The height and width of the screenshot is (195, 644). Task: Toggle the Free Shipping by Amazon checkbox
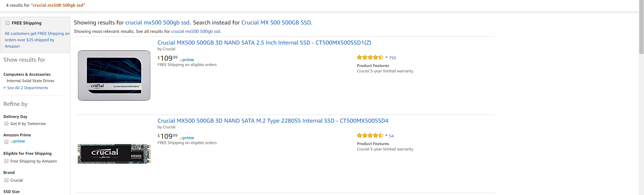click(x=6, y=161)
